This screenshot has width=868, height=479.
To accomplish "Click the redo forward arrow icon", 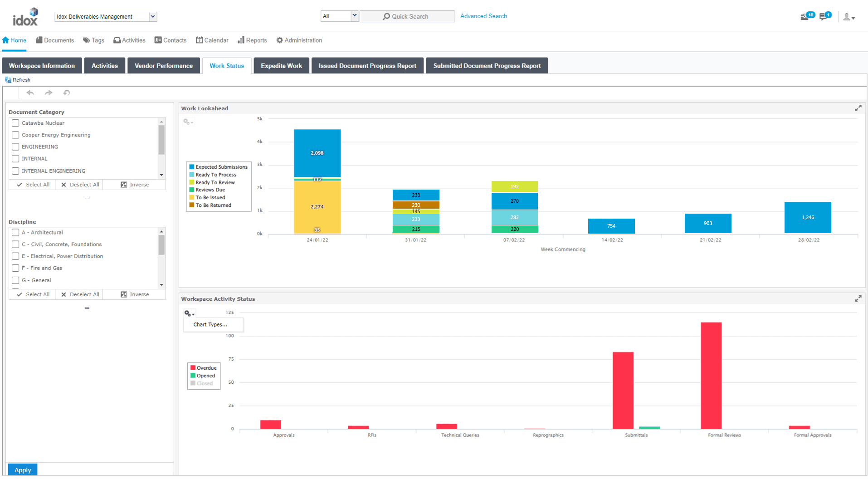I will [49, 93].
